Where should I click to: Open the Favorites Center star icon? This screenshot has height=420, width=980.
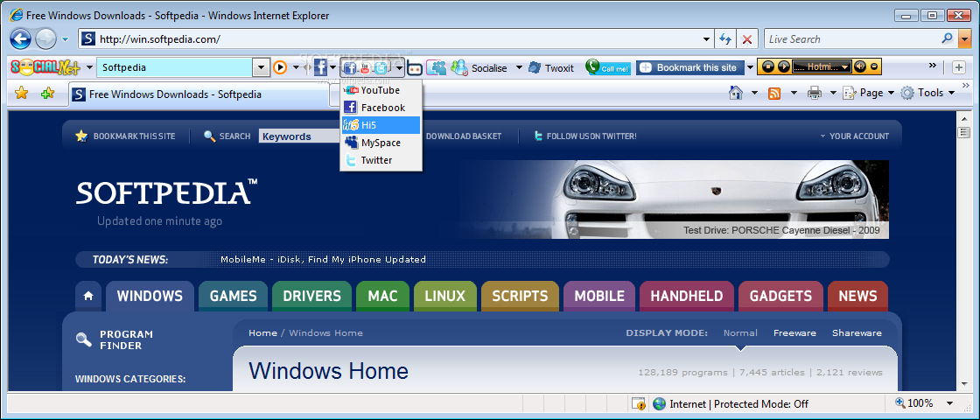(x=21, y=94)
